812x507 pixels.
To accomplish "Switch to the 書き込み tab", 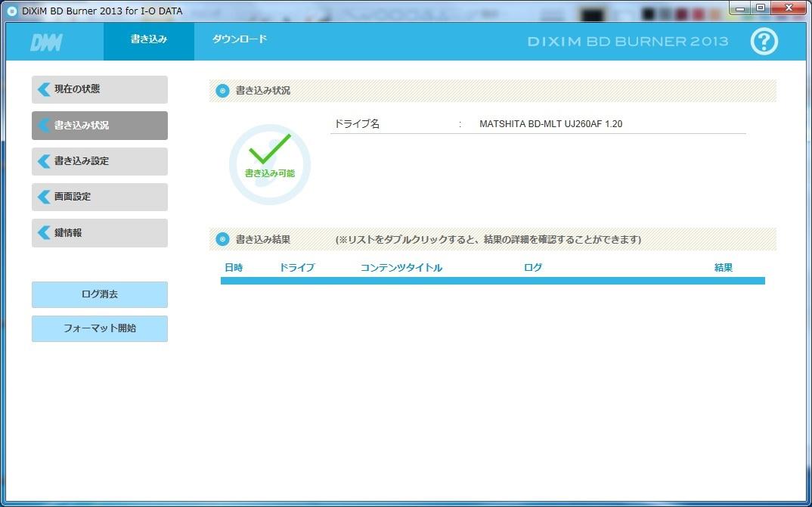I will 149,41.
